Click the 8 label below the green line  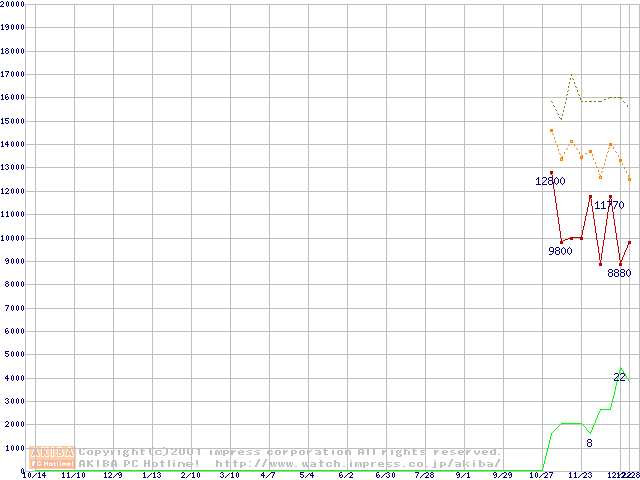[x=589, y=443]
